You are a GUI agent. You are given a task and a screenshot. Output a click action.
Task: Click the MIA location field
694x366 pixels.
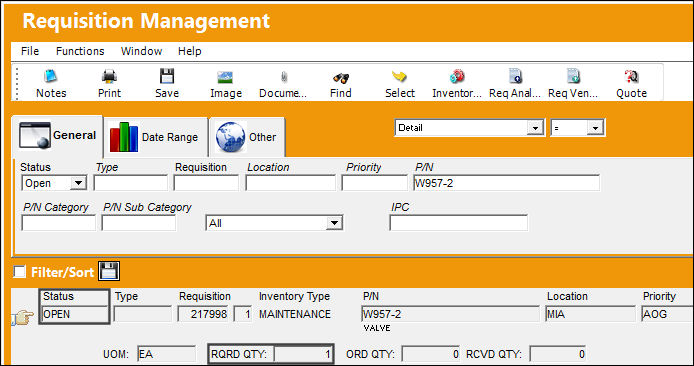coord(590,314)
